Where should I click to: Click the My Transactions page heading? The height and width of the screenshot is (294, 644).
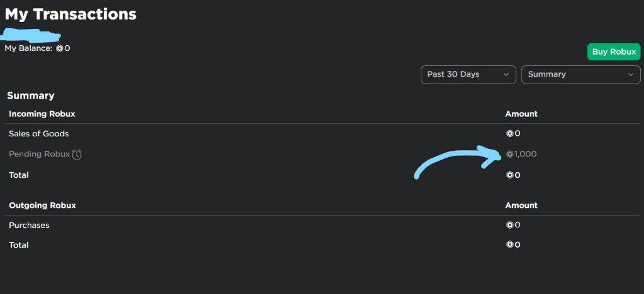70,14
